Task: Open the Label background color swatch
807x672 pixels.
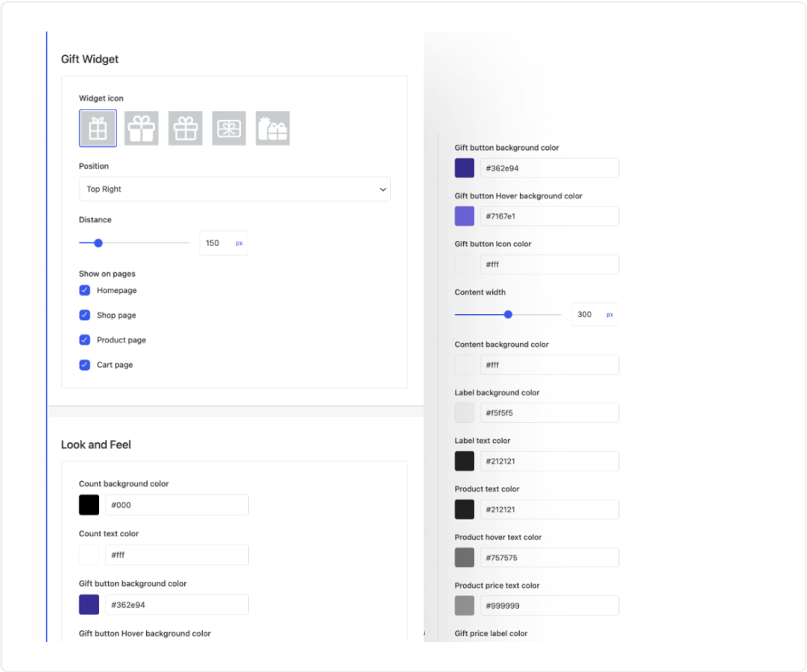Action: tap(464, 412)
